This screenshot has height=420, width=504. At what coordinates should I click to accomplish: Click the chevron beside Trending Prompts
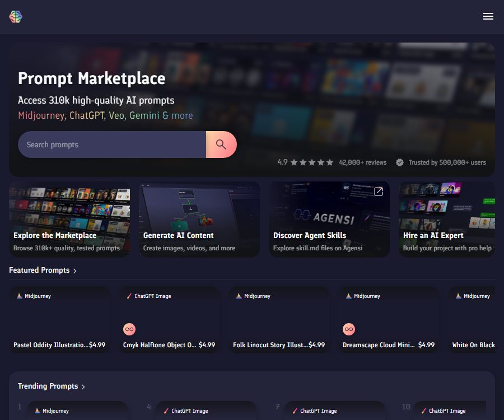pyautogui.click(x=83, y=386)
